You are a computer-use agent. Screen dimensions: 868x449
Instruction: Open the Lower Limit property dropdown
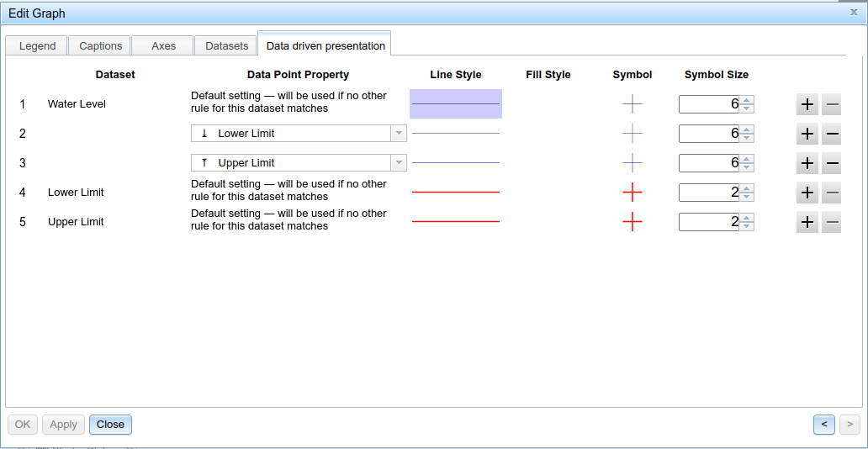(x=399, y=134)
